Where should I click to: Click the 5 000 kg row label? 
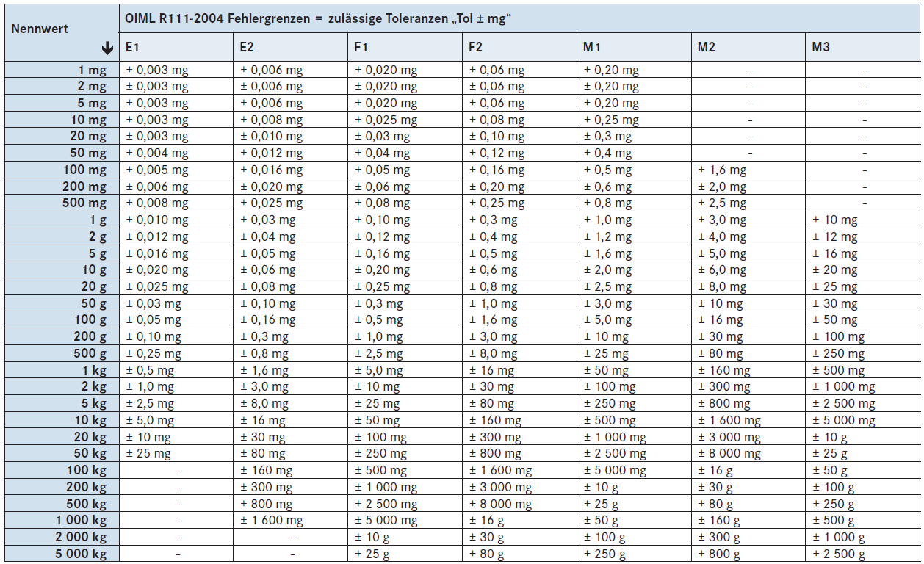coord(81,554)
